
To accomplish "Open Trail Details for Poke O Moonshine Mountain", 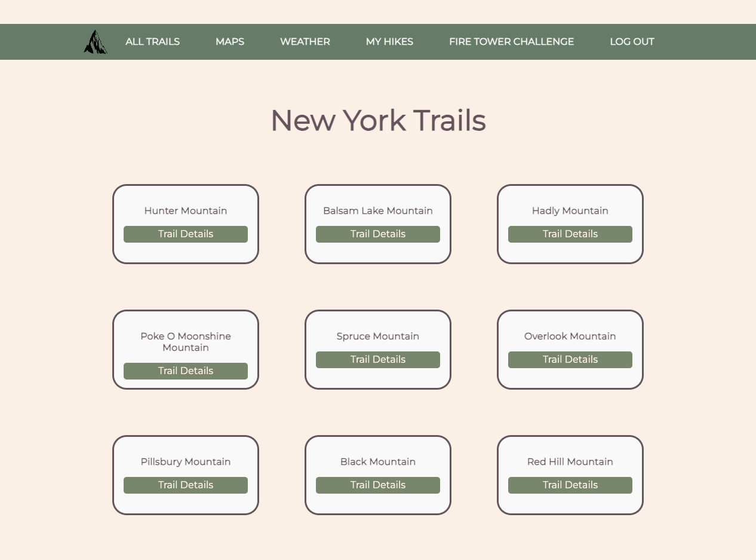I will coord(186,371).
